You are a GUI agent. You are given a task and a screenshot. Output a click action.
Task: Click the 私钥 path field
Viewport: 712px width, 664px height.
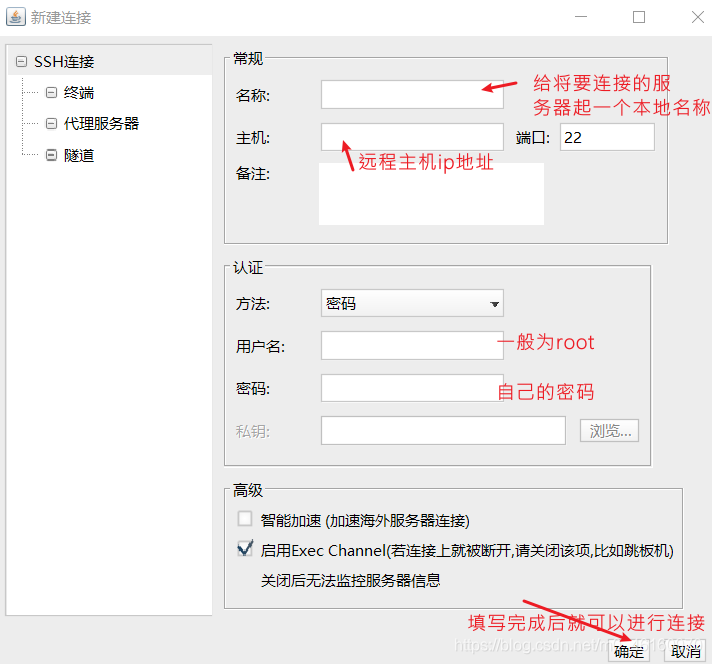tap(443, 431)
